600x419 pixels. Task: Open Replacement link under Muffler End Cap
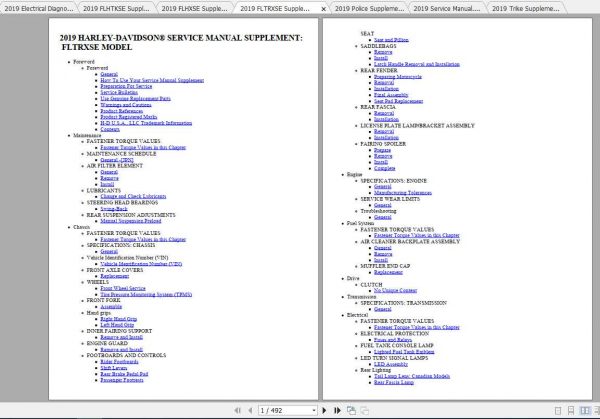pyautogui.click(x=388, y=272)
